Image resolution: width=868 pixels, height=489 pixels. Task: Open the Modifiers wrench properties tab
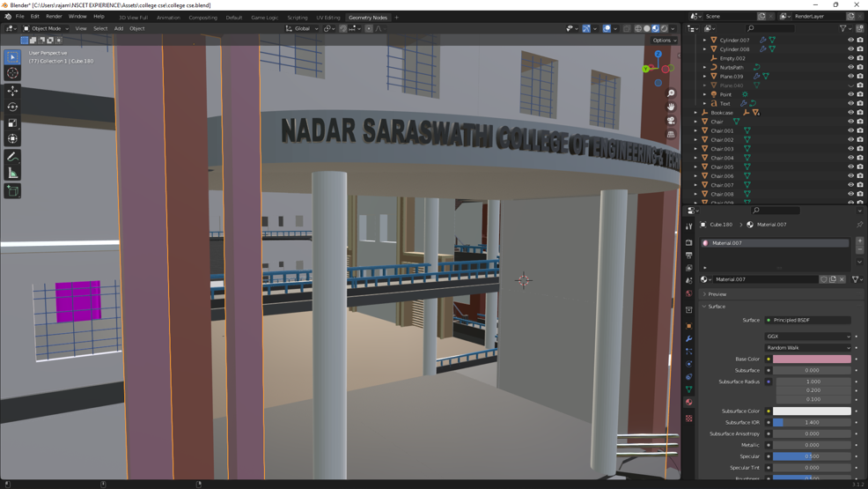689,339
